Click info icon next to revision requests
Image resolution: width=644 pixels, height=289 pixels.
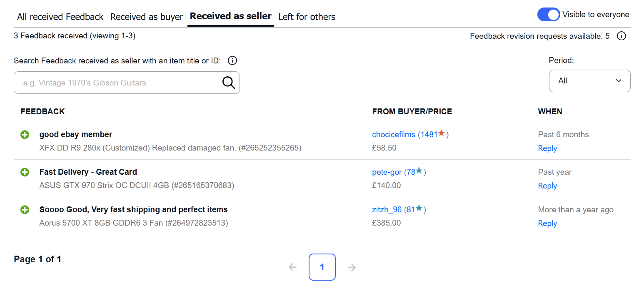[621, 36]
